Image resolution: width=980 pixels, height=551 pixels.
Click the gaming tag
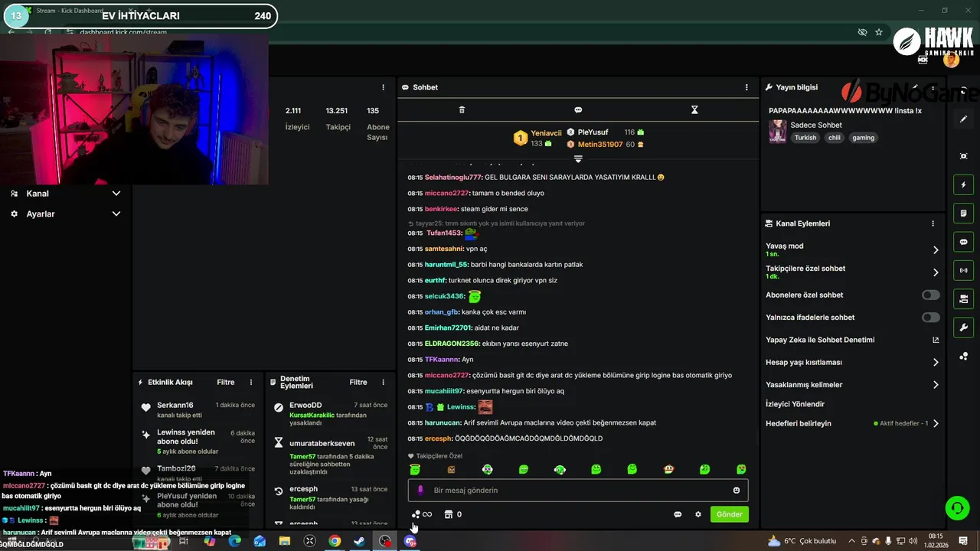863,138
